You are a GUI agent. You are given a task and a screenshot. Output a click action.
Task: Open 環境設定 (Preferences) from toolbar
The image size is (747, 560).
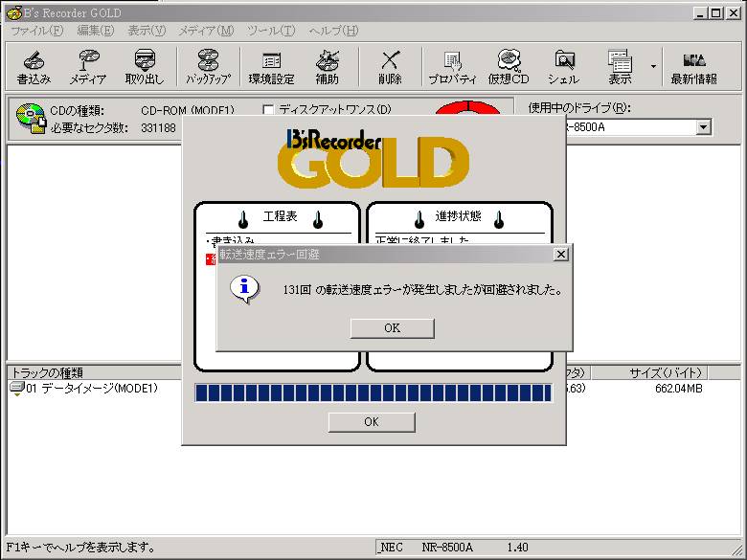[x=271, y=67]
